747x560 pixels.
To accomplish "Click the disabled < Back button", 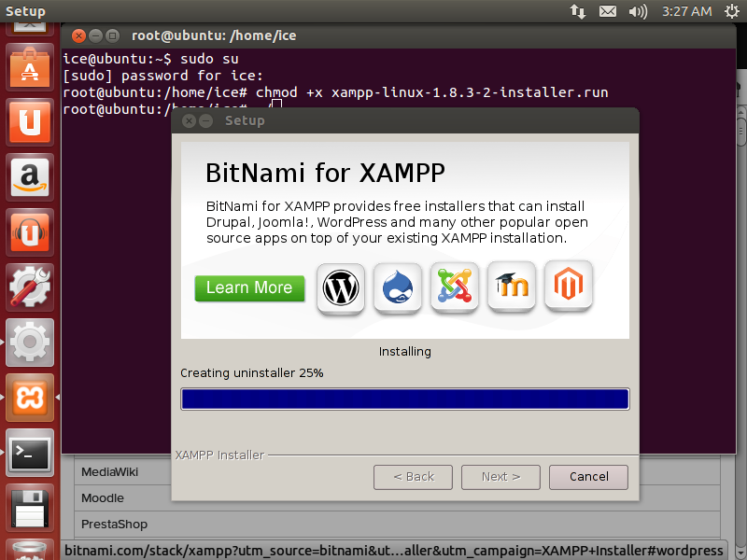I will coord(413,477).
